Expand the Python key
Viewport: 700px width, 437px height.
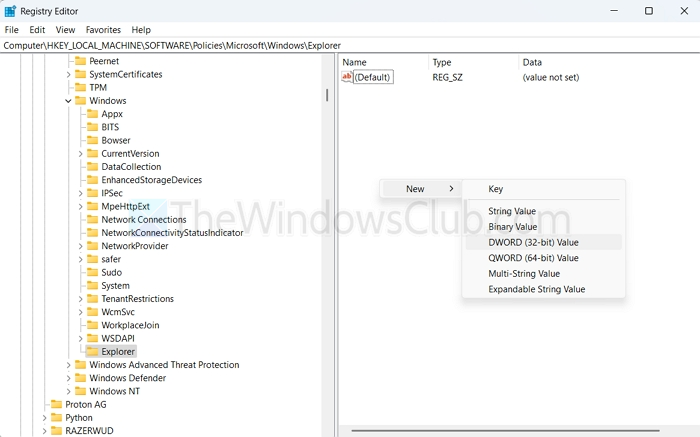(x=44, y=418)
